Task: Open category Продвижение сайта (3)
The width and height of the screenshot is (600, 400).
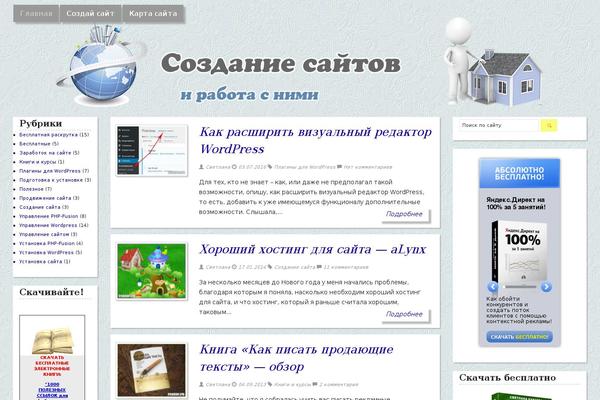Action: pos(49,198)
